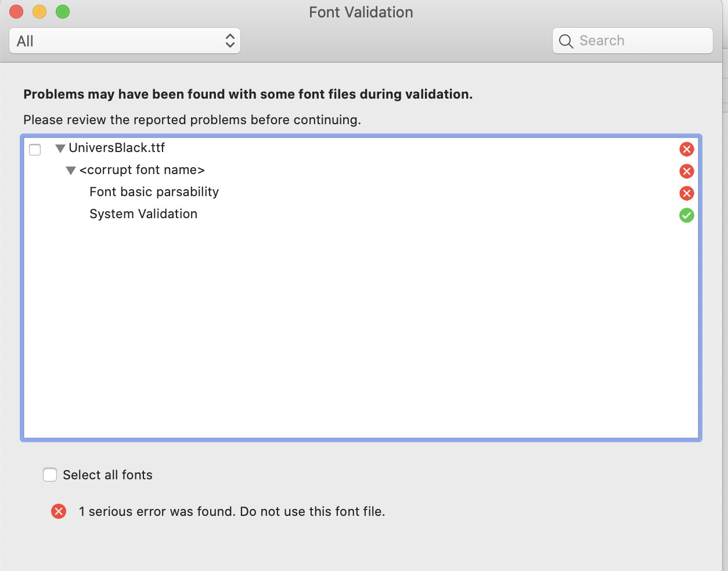Click the red error icon for UniversBlack.ttf
The height and width of the screenshot is (571, 728).
click(686, 149)
